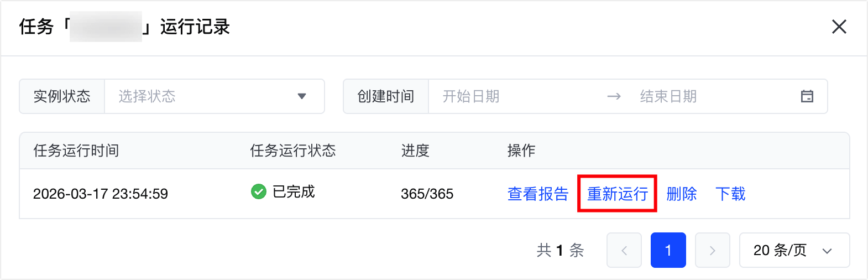Select the 开始日期 start date field
Image resolution: width=868 pixels, height=280 pixels.
[471, 96]
